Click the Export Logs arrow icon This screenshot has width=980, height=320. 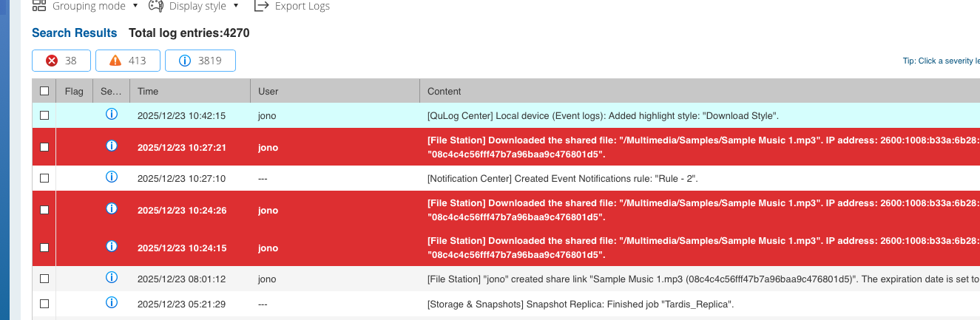(x=261, y=6)
